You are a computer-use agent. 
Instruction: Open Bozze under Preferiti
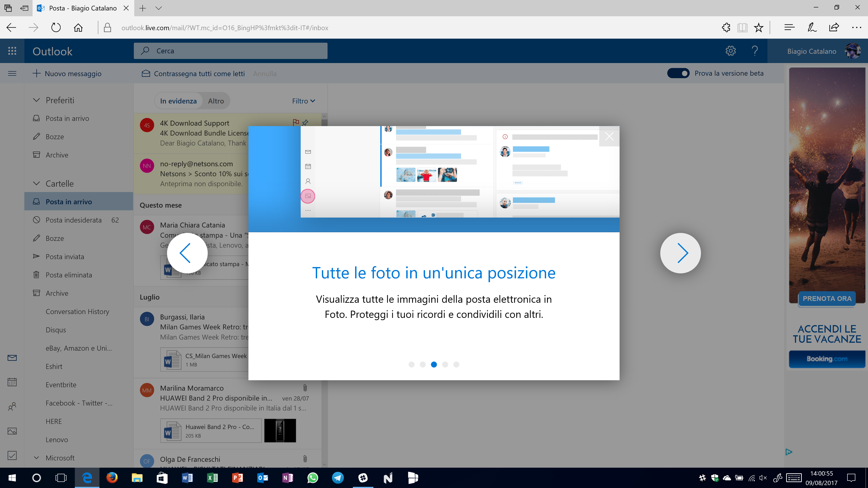point(79,136)
